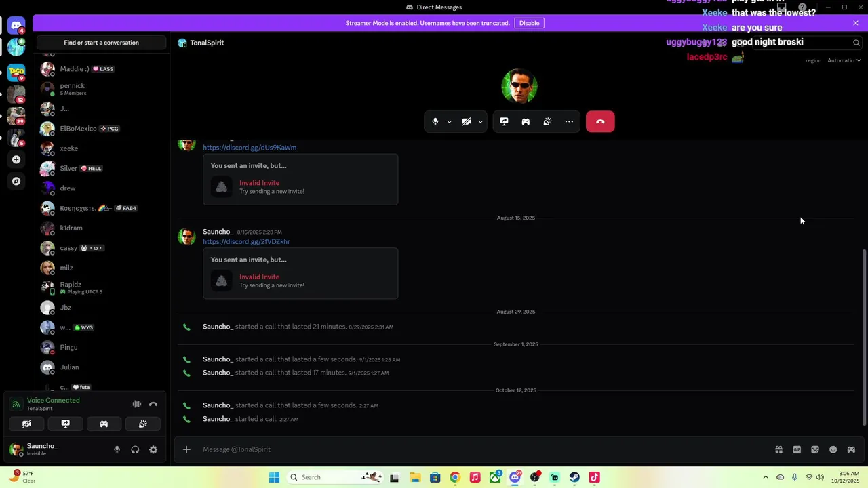Open microphone options arrow in call controls

point(449,122)
